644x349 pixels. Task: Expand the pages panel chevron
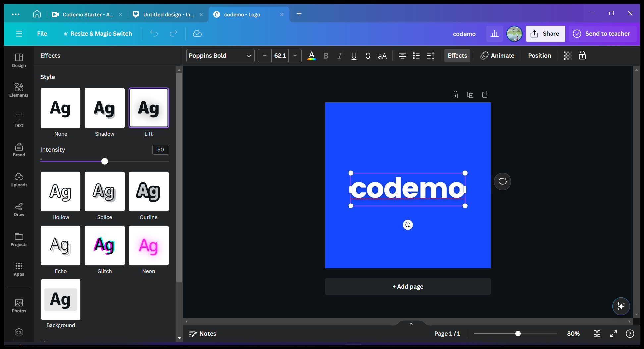pos(411,324)
